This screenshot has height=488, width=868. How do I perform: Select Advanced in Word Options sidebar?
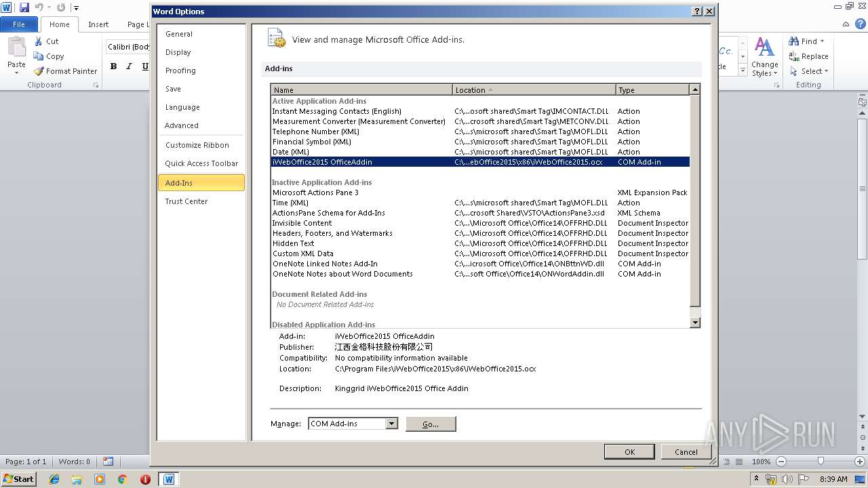tap(201, 125)
